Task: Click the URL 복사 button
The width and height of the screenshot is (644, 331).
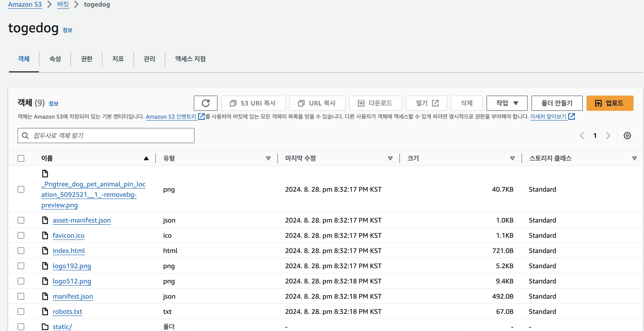Action: click(317, 103)
